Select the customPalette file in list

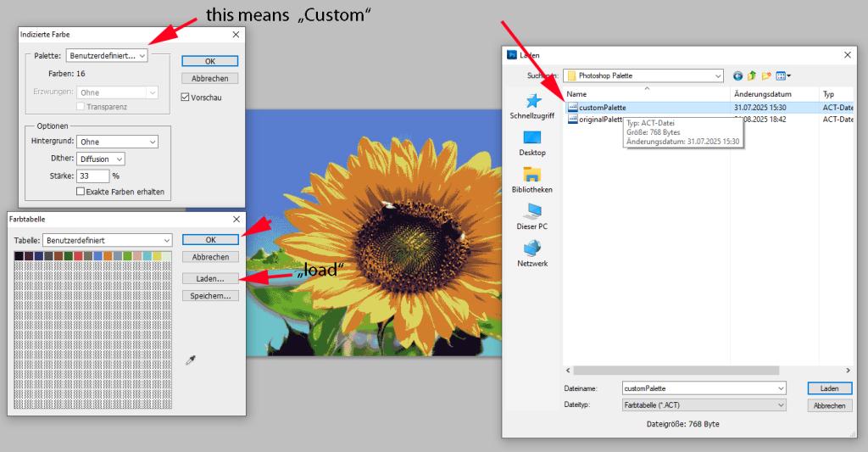pos(602,108)
